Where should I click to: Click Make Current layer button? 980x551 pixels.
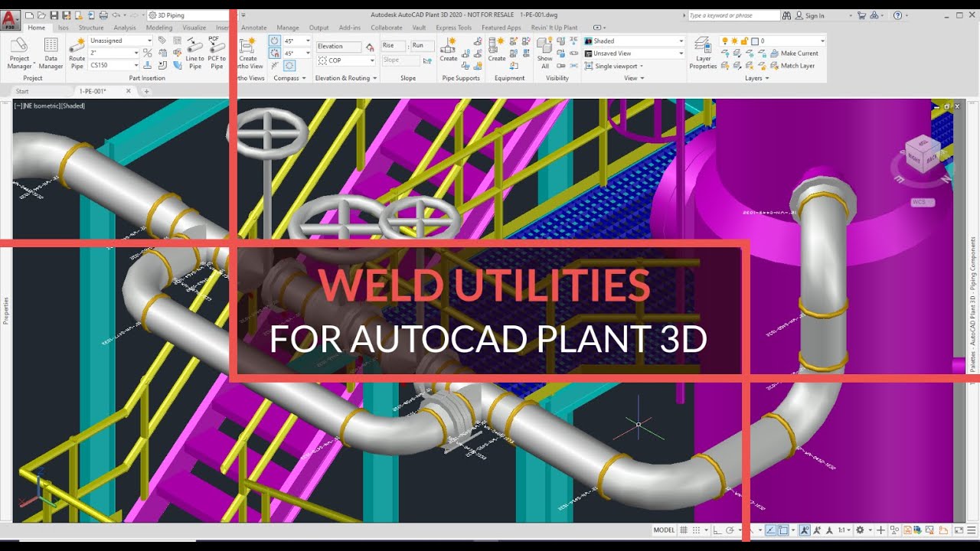tap(793, 54)
